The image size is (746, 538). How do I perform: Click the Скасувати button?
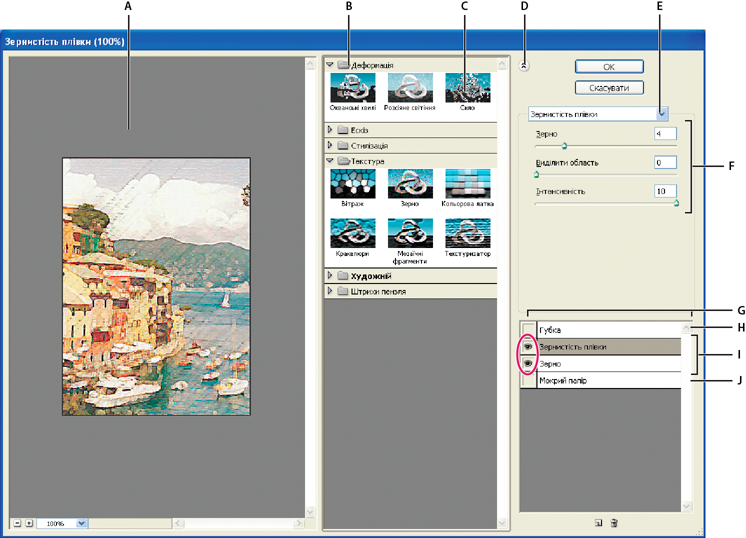point(609,88)
